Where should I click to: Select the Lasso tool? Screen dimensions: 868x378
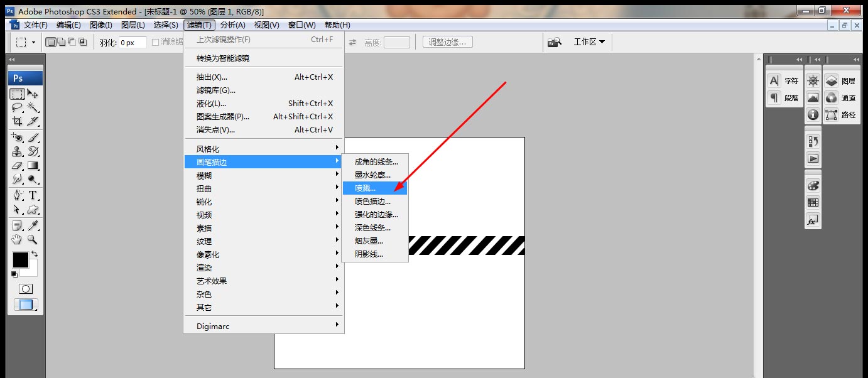18,107
